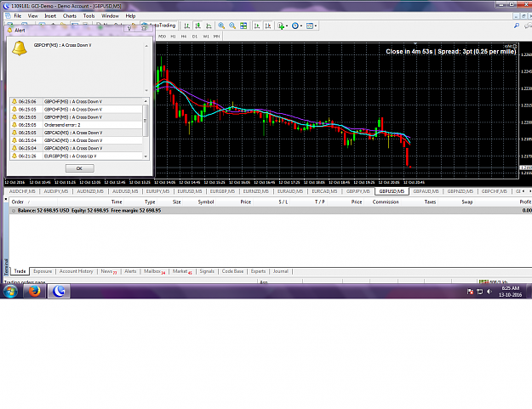Select candlestick chart display icon
The image size is (532, 409).
point(197,26)
